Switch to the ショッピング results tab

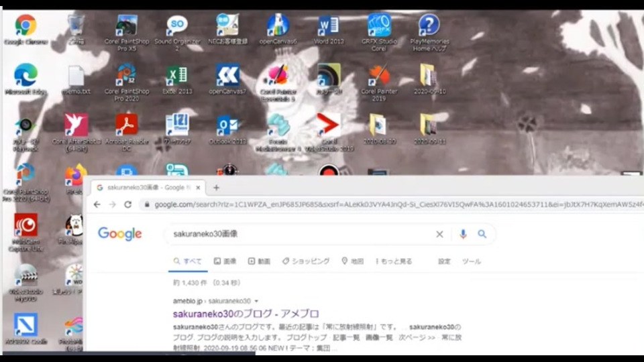click(306, 261)
